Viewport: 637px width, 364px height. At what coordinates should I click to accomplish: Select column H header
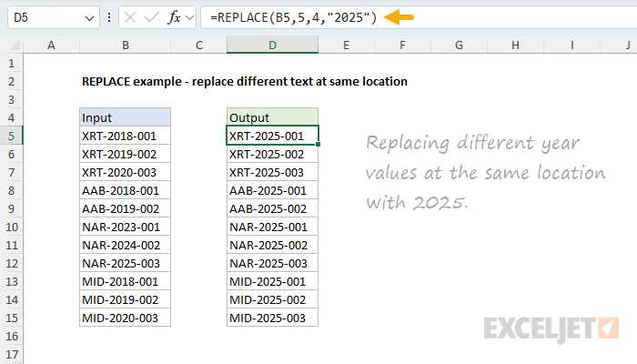pyautogui.click(x=516, y=45)
